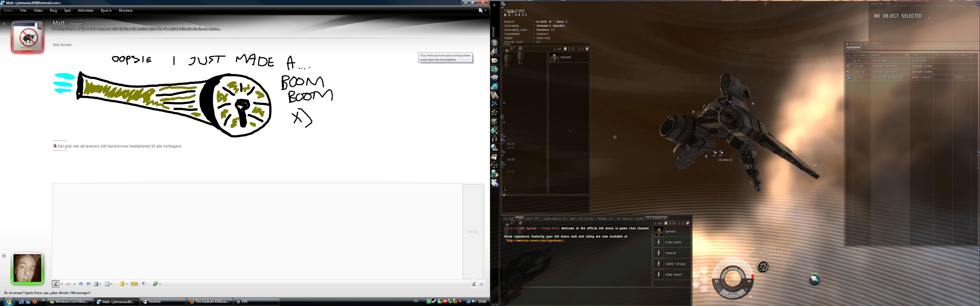Select the pen tool in Messenger toolbar

(x=56, y=284)
